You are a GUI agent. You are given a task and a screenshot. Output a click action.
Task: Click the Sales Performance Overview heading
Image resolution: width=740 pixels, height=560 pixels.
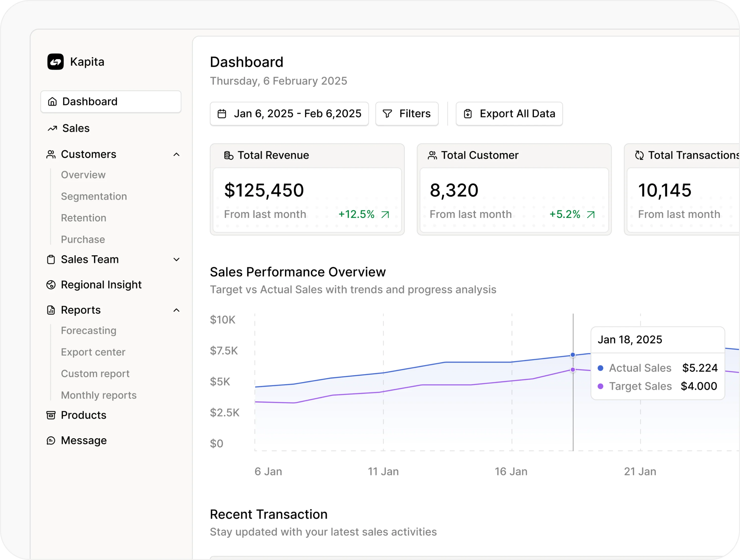pyautogui.click(x=298, y=272)
